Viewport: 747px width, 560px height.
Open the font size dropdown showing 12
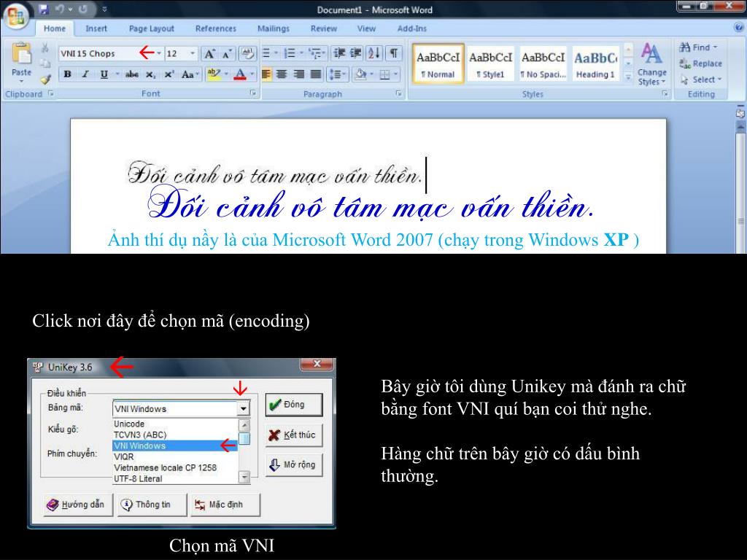click(x=193, y=53)
